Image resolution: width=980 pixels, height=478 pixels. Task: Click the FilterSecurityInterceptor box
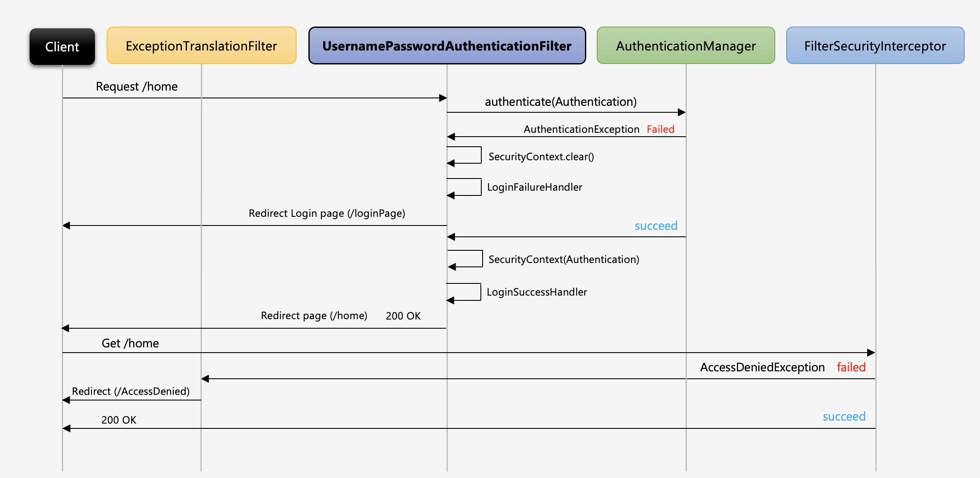(875, 46)
